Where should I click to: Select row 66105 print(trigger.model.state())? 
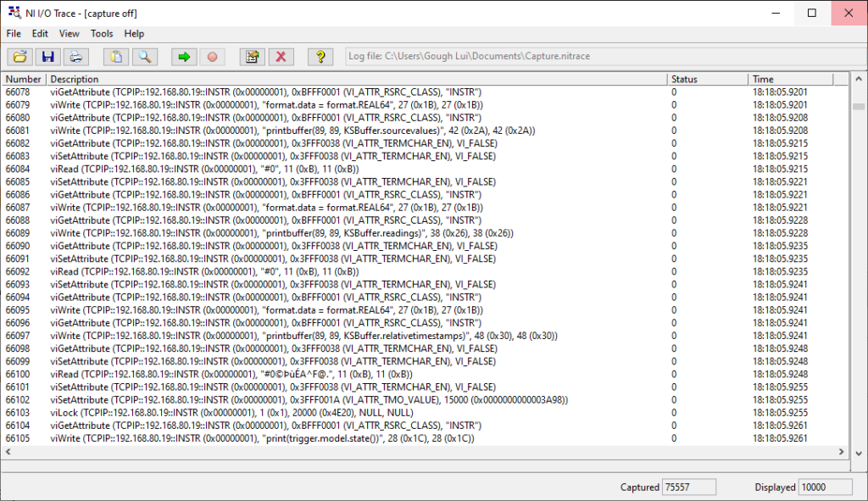(426, 438)
